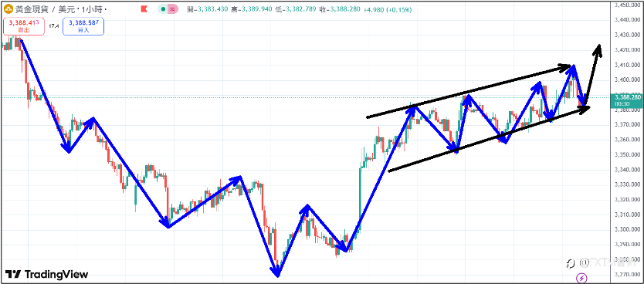Click the red 3,388.413 sell button
The image size is (644, 284).
click(x=24, y=26)
